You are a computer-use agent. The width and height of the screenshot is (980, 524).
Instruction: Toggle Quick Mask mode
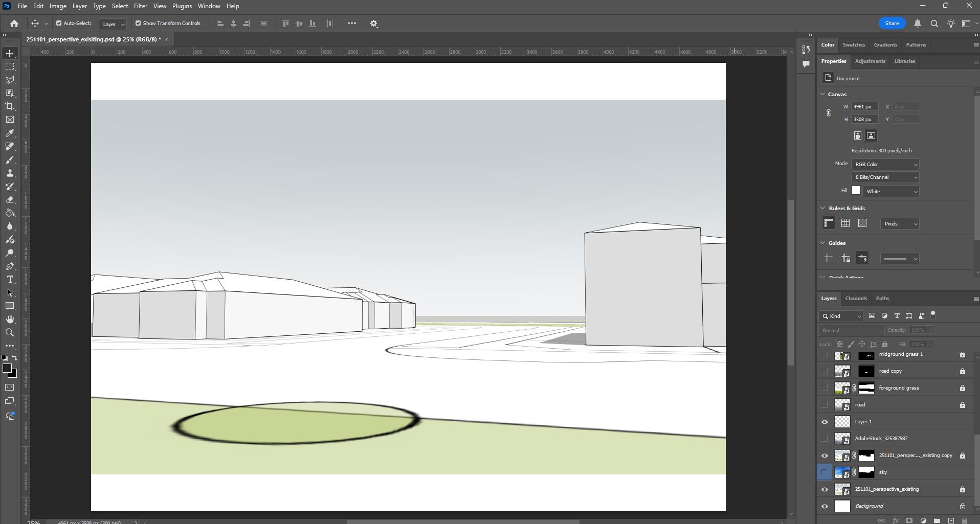[10, 388]
